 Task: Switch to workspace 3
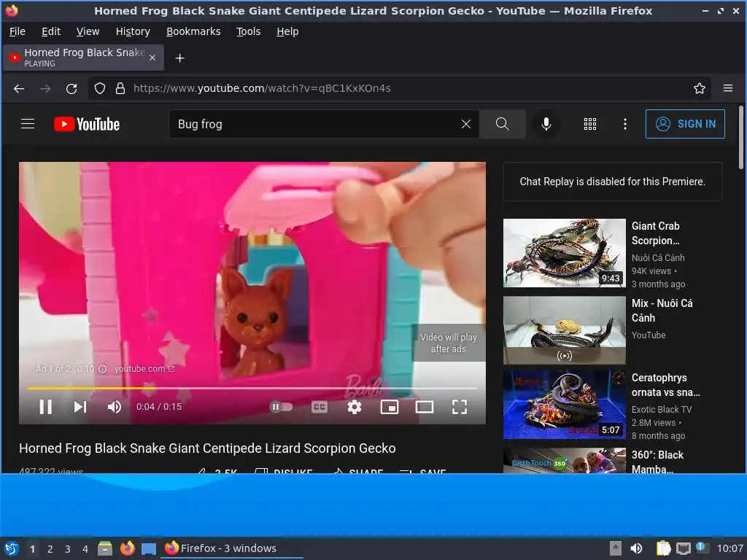pos(68,549)
